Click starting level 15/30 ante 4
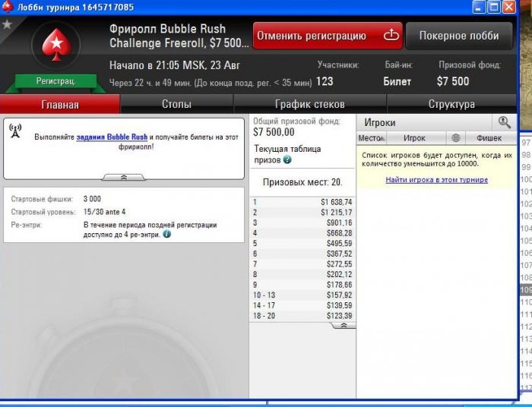The image size is (532, 407). point(105,212)
